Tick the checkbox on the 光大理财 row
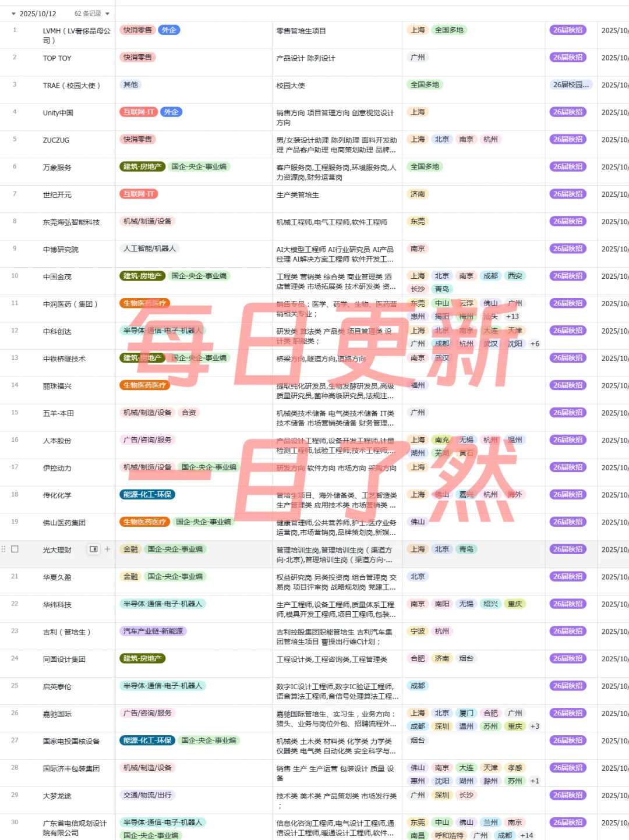This screenshot has height=840, width=629. (x=15, y=549)
